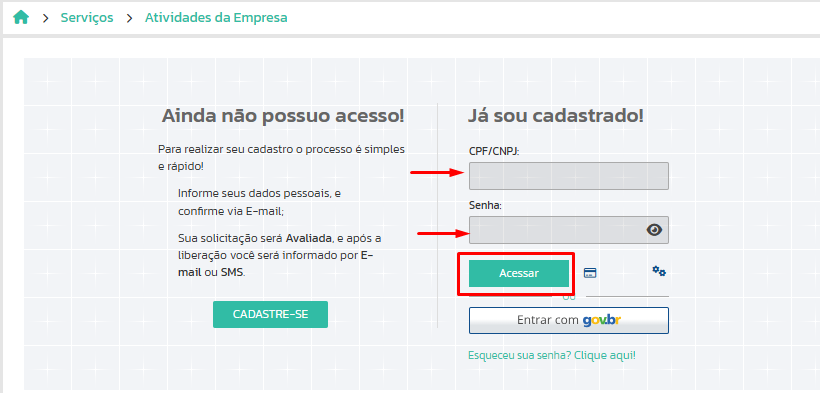Click the chevron before Atividades da Empresa

click(130, 18)
